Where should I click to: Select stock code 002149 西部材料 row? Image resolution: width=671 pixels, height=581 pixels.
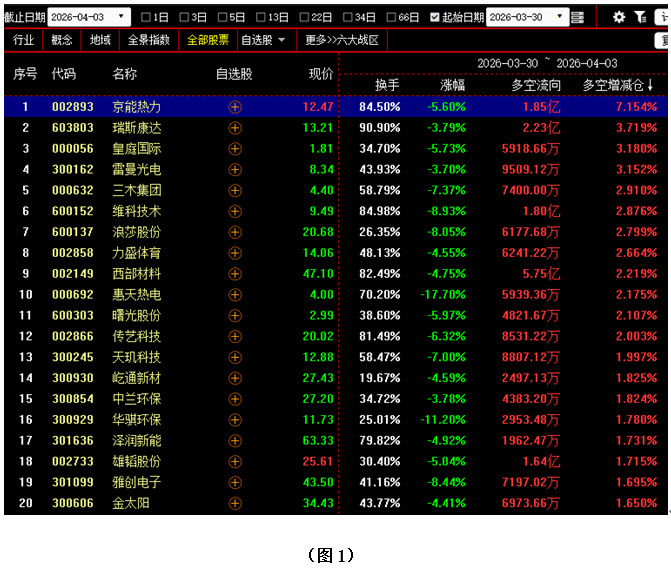pyautogui.click(x=72, y=274)
